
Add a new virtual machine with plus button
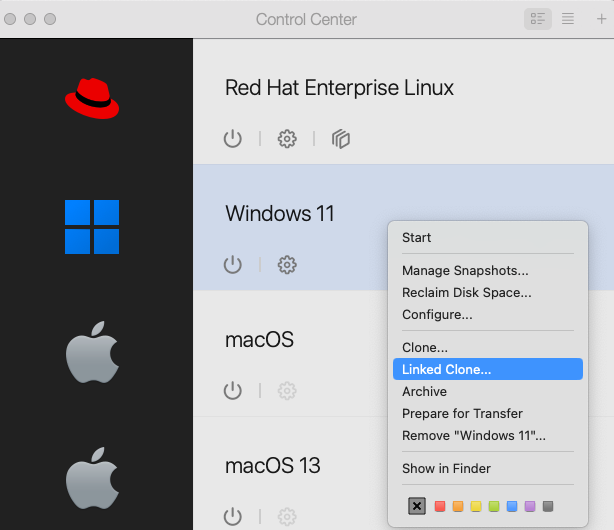click(601, 19)
